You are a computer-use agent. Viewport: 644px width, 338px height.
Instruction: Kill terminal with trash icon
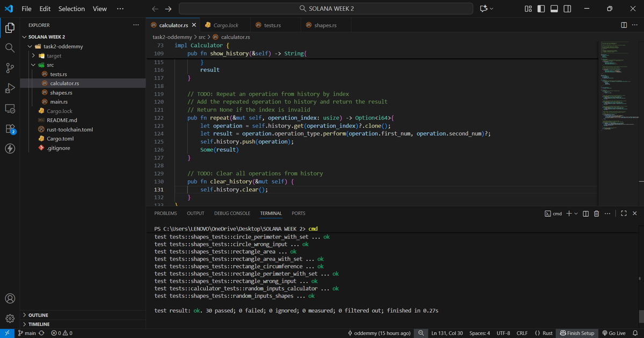click(596, 214)
